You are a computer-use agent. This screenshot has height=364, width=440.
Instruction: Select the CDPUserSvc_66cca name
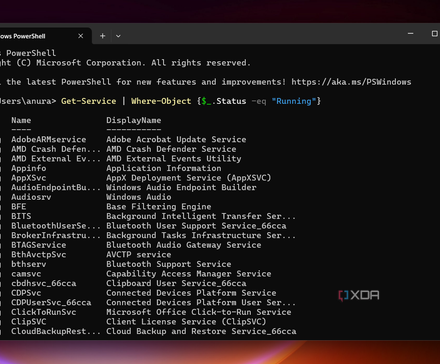(51, 303)
